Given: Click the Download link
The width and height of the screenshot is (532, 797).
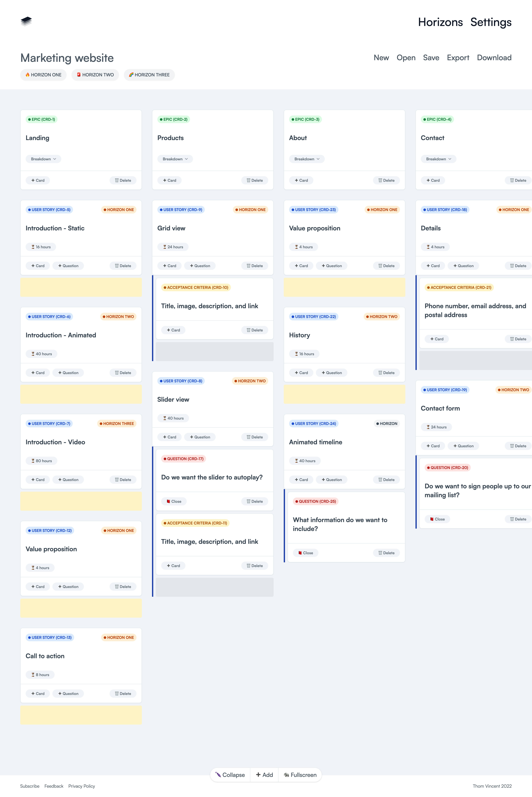Looking at the screenshot, I should point(494,58).
